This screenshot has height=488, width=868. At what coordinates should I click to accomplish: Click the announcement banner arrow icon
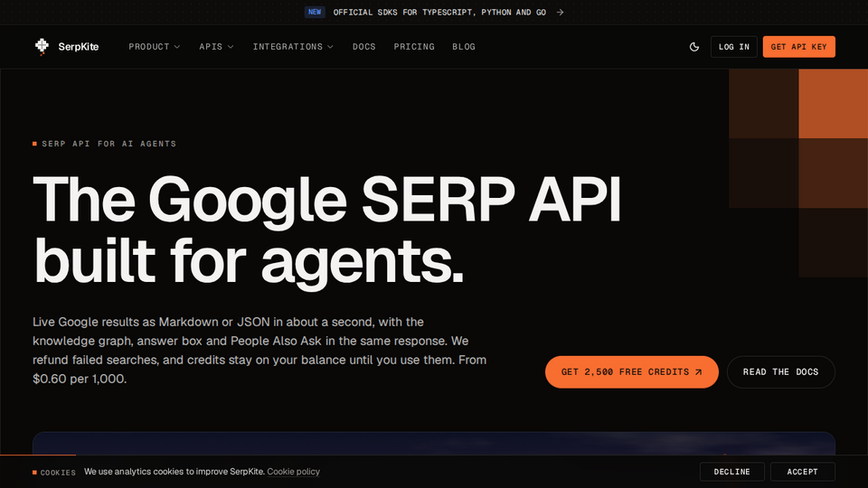pyautogui.click(x=561, y=12)
